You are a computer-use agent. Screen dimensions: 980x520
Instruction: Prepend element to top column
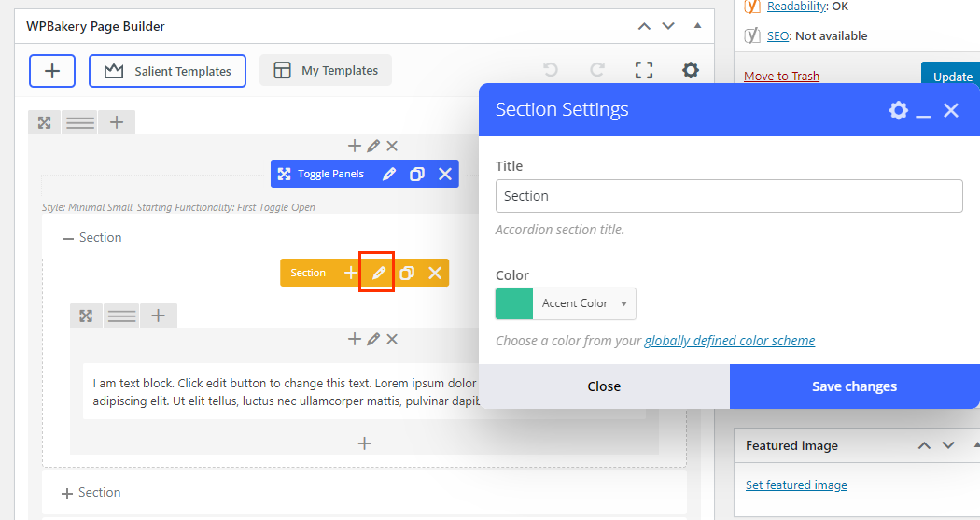(355, 147)
